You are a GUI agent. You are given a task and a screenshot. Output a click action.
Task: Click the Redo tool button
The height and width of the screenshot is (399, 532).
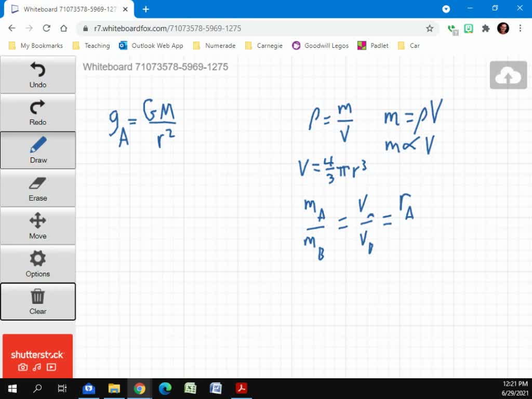pyautogui.click(x=38, y=113)
